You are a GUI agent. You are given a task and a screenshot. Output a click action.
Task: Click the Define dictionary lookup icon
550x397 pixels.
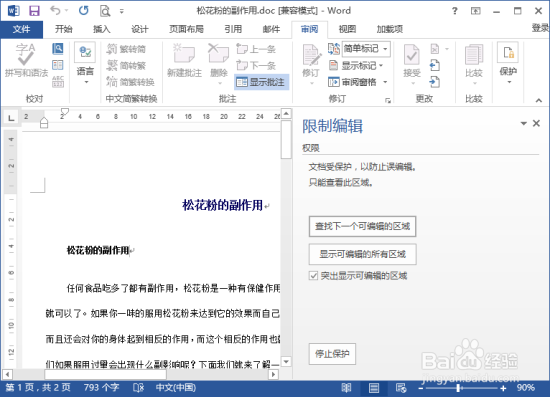58,48
